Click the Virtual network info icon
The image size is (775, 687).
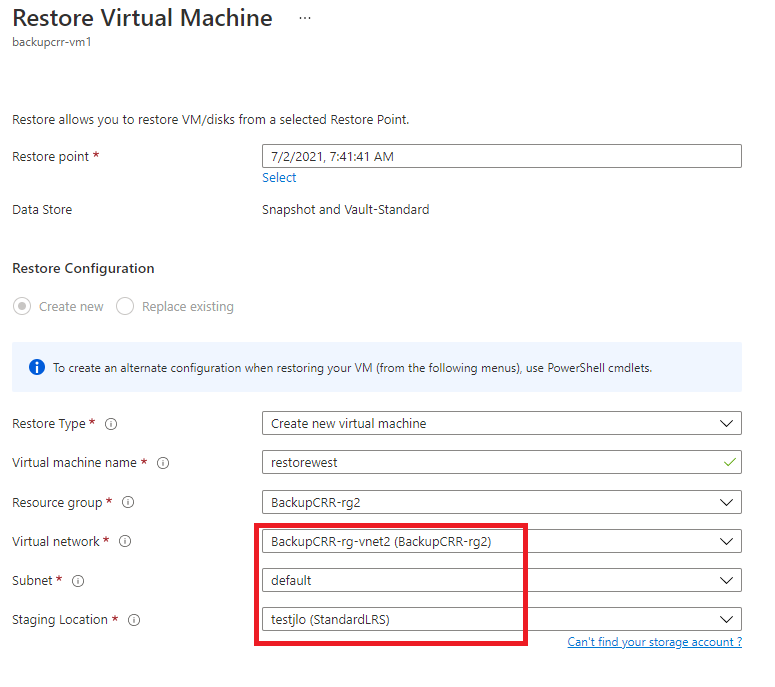125,541
